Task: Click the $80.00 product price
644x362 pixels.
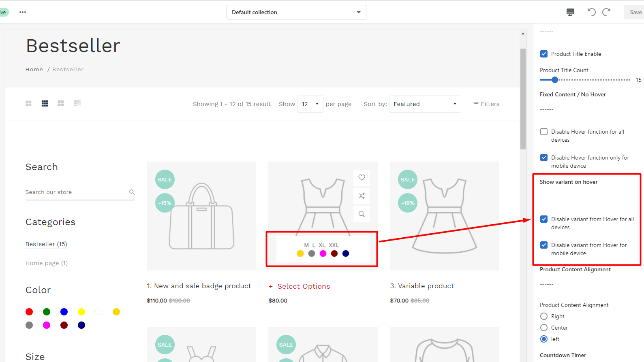Action: [x=278, y=300]
